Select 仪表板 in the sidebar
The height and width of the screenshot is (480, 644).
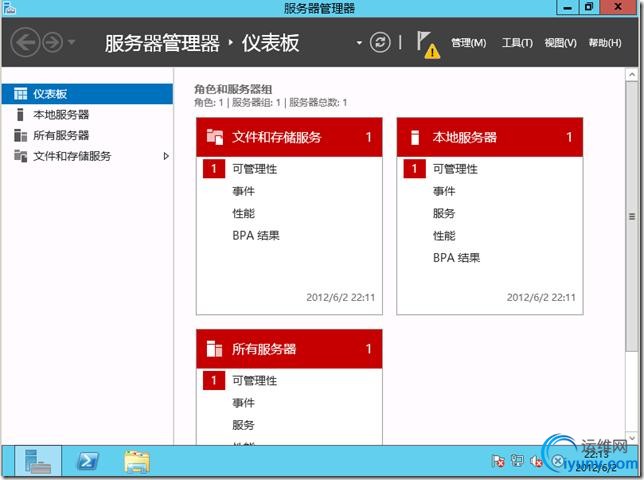pyautogui.click(x=87, y=94)
